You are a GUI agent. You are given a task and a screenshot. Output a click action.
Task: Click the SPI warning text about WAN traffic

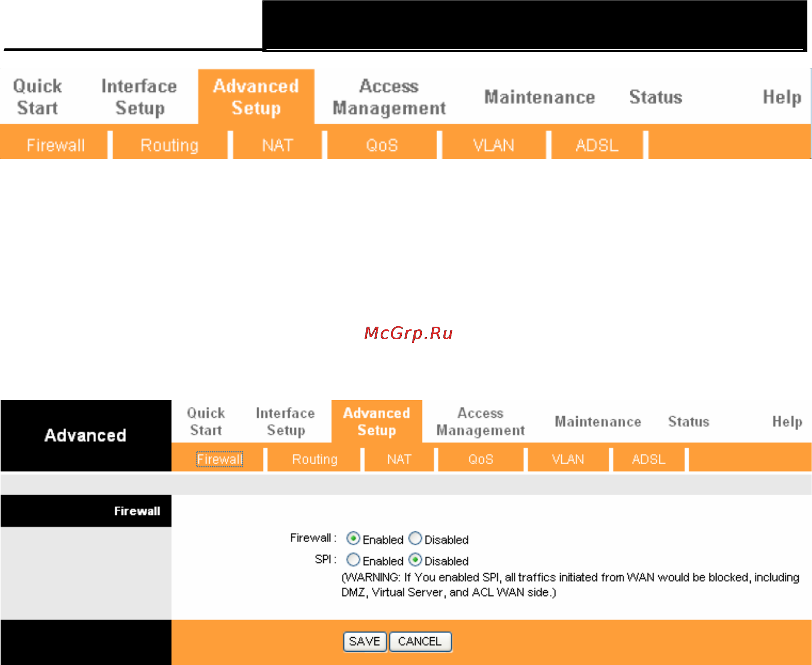click(570, 585)
